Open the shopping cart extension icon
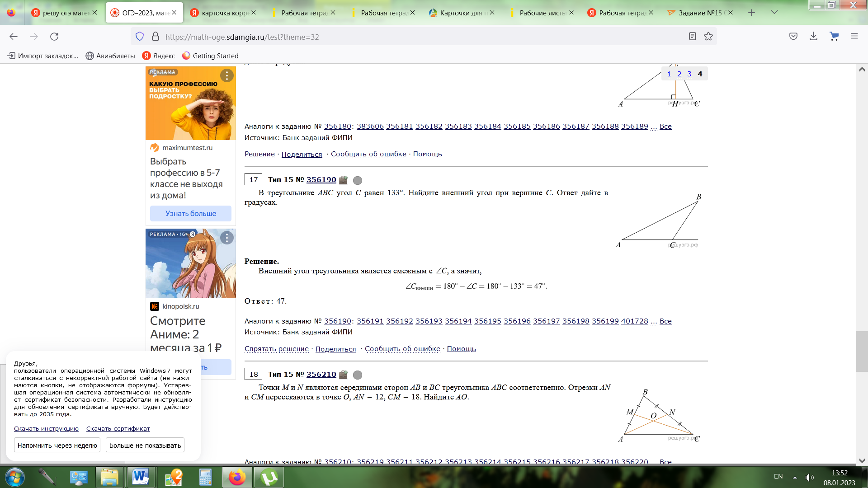This screenshot has height=488, width=868. [834, 37]
